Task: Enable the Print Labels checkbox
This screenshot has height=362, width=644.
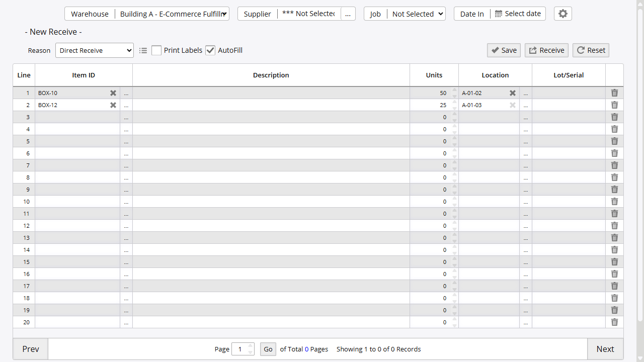Action: (156, 50)
